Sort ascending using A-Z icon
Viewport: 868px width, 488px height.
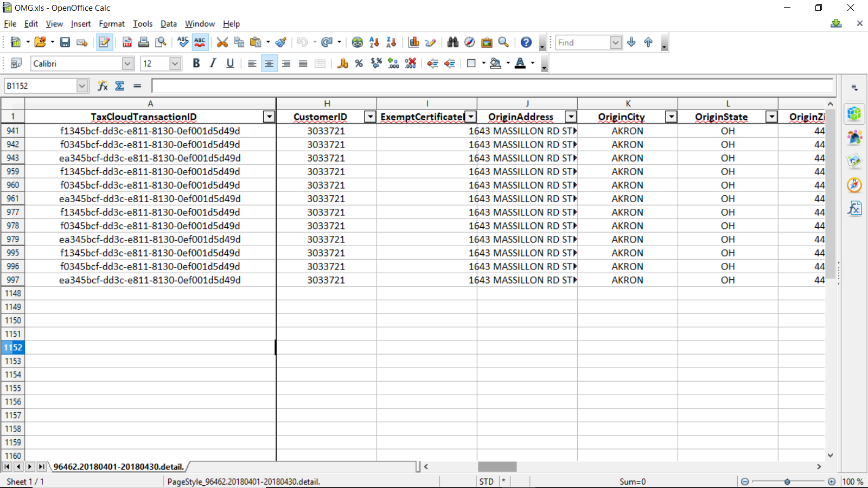pyautogui.click(x=374, y=42)
